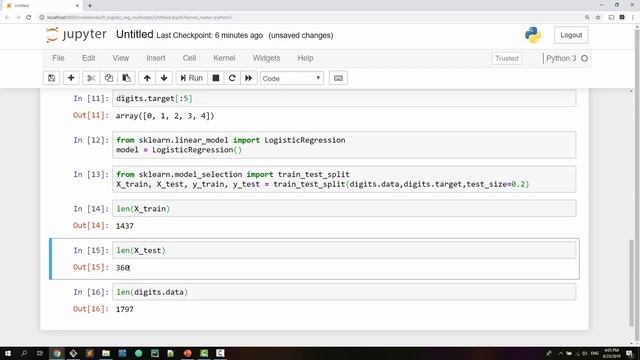Click the Chrome icon on the taskbar
The height and width of the screenshot is (360, 640).
coord(57,353)
